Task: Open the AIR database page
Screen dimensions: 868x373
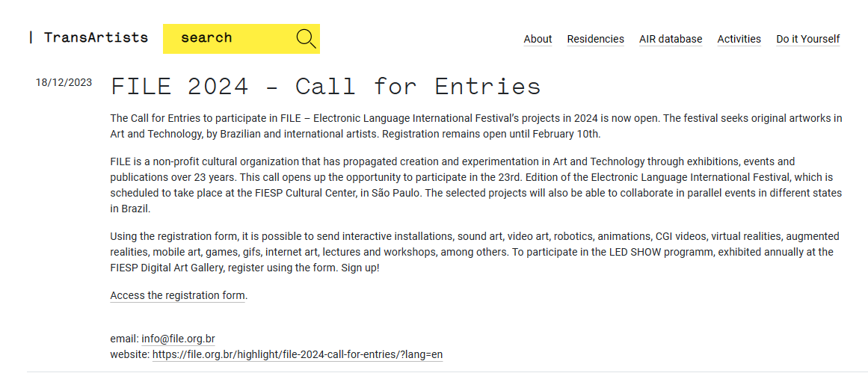Action: tap(671, 39)
